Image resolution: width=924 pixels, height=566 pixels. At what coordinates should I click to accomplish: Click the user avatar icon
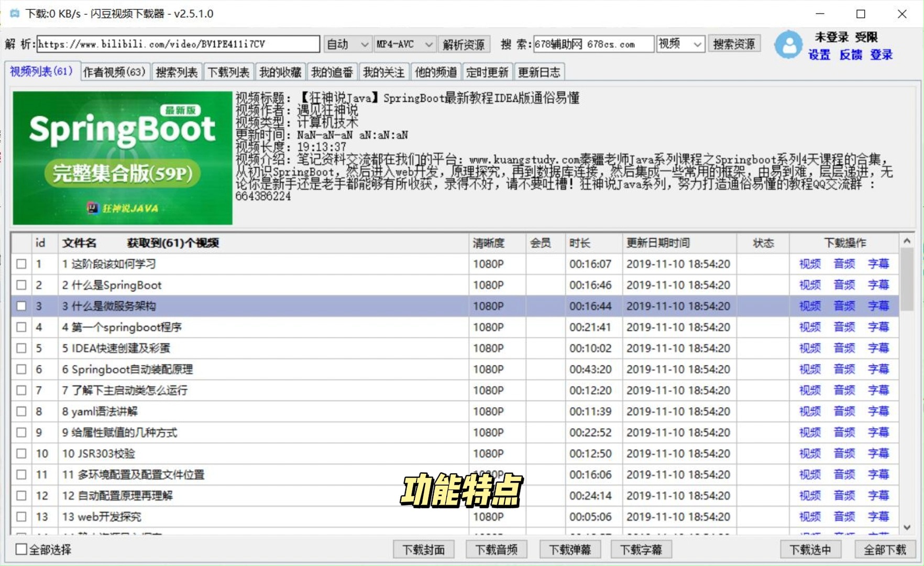[x=788, y=45]
